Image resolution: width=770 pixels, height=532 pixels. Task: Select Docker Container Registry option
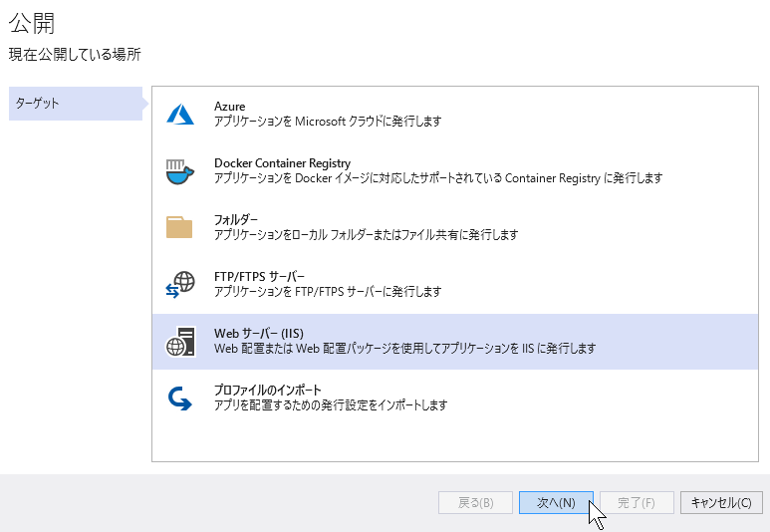455,171
